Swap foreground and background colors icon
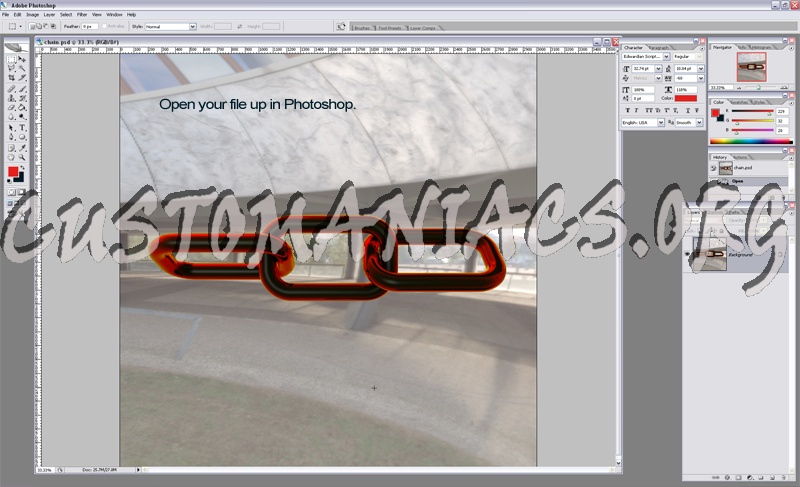This screenshot has height=487, width=800. [x=22, y=168]
